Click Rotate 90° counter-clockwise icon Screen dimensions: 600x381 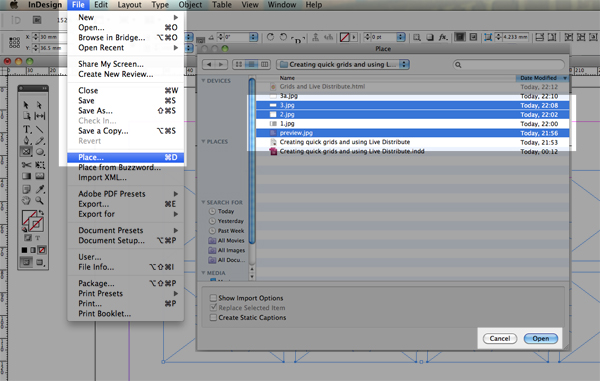click(283, 37)
